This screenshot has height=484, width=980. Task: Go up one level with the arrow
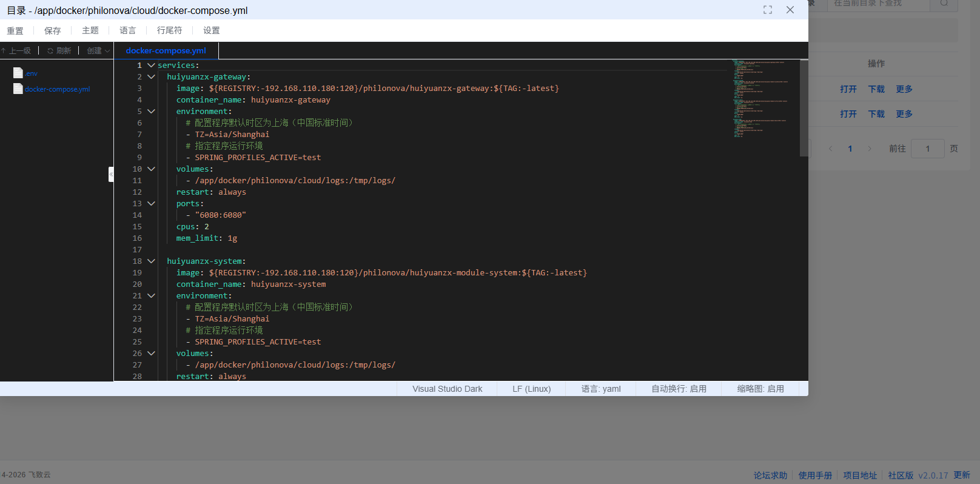pyautogui.click(x=4, y=51)
